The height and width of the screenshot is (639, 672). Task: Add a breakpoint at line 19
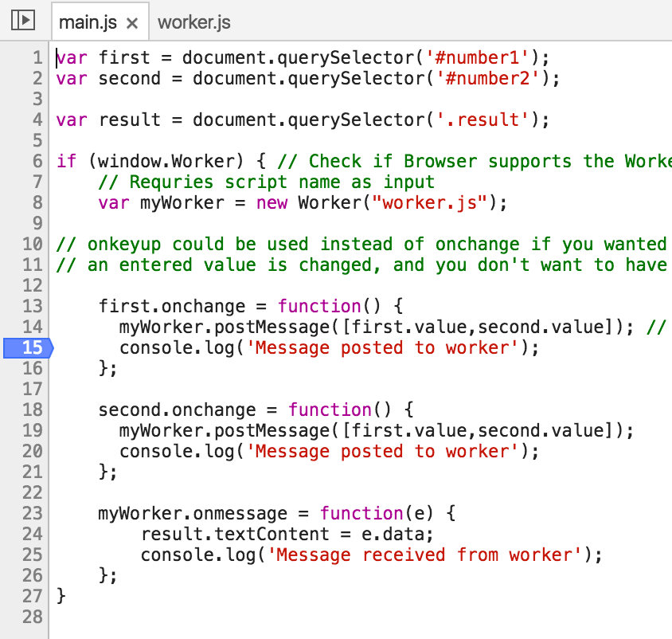32,431
